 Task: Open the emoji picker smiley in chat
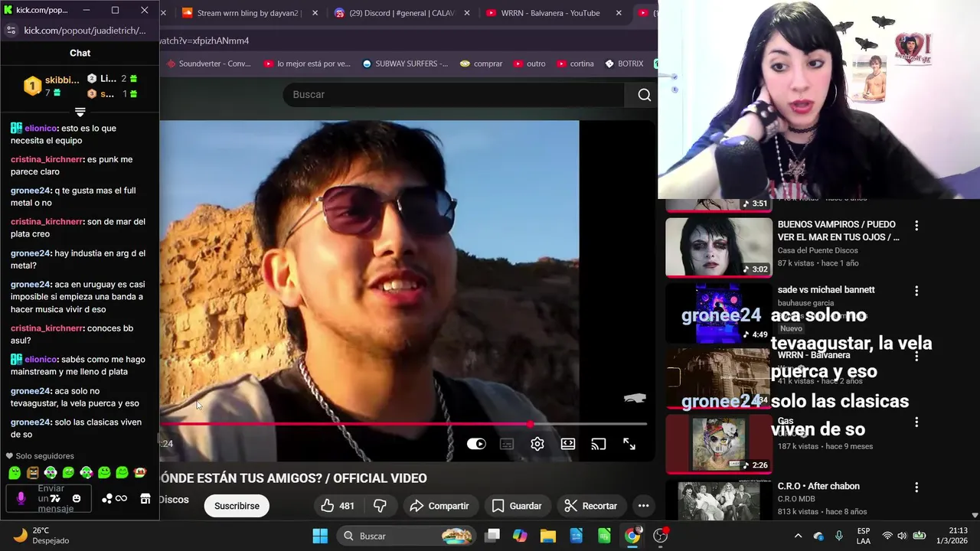point(76,498)
